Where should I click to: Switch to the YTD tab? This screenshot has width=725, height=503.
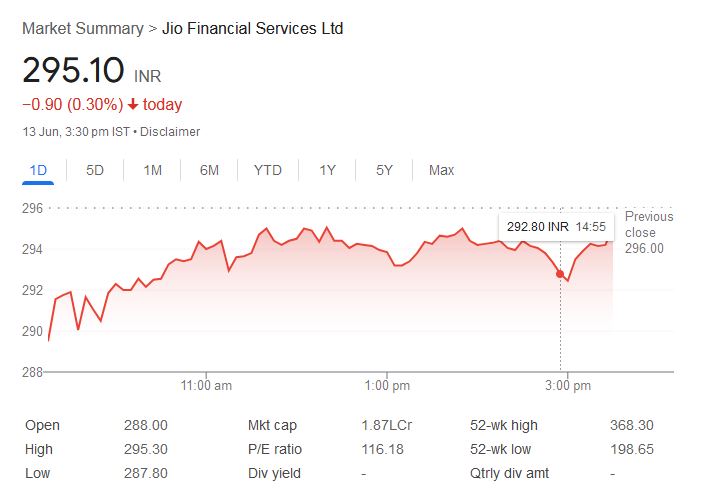[x=268, y=170]
